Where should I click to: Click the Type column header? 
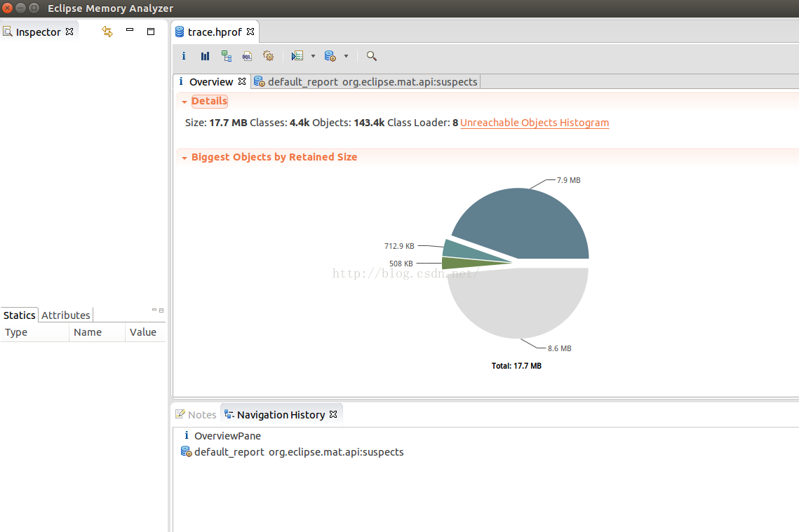pos(34,332)
